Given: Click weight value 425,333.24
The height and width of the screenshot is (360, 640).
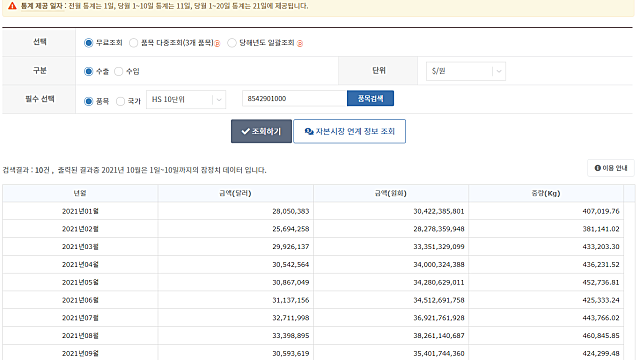Looking at the screenshot, I should coord(601,300).
